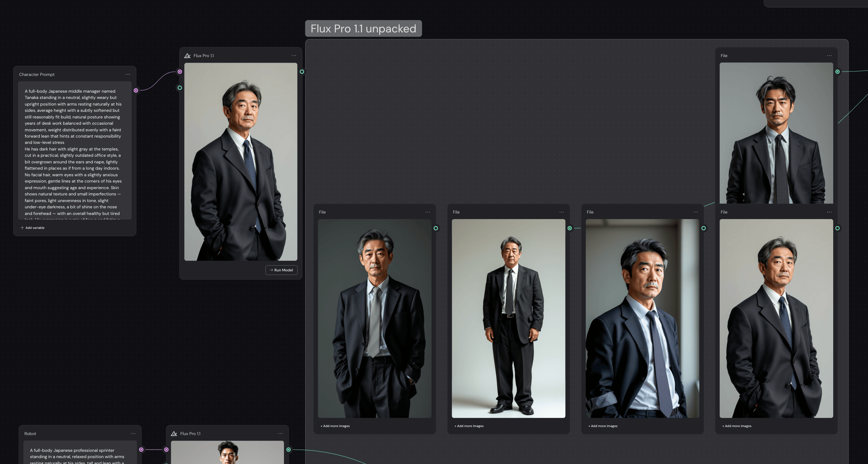Open options of File node with window-light portrait

[695, 212]
